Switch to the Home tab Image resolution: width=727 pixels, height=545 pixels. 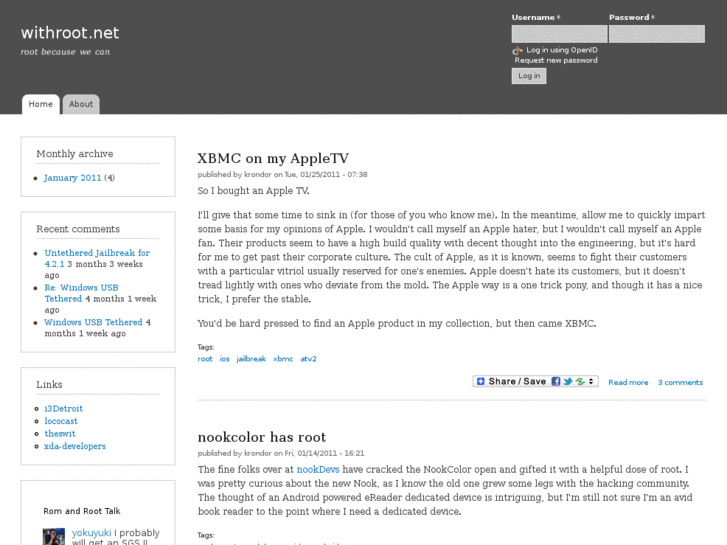(x=41, y=104)
